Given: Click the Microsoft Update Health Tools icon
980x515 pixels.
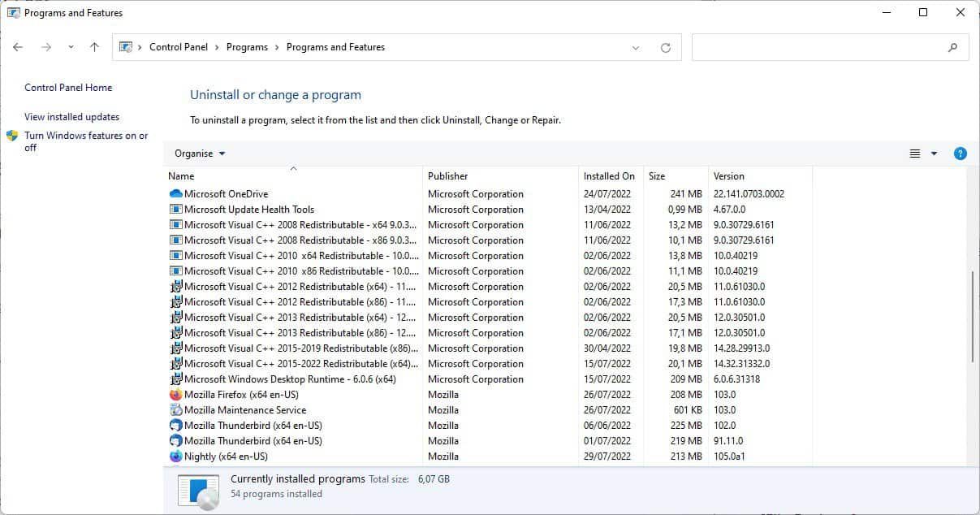Looking at the screenshot, I should [x=176, y=210].
